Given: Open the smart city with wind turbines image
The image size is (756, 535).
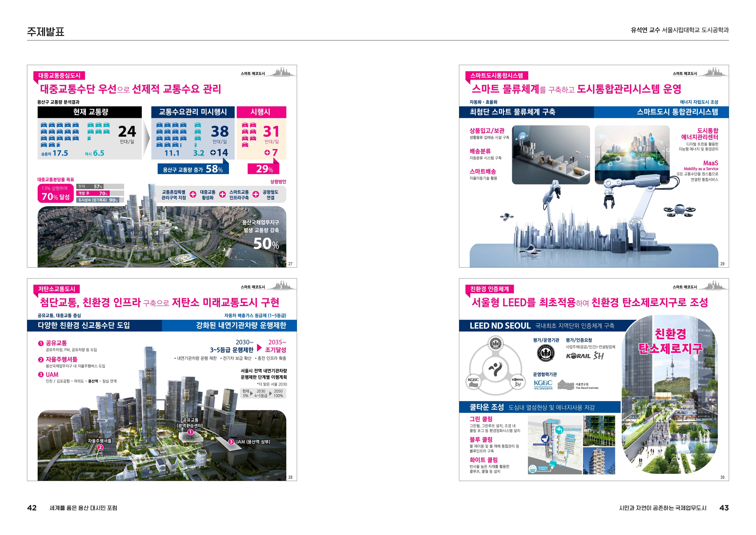Looking at the screenshot, I should click(632, 154).
